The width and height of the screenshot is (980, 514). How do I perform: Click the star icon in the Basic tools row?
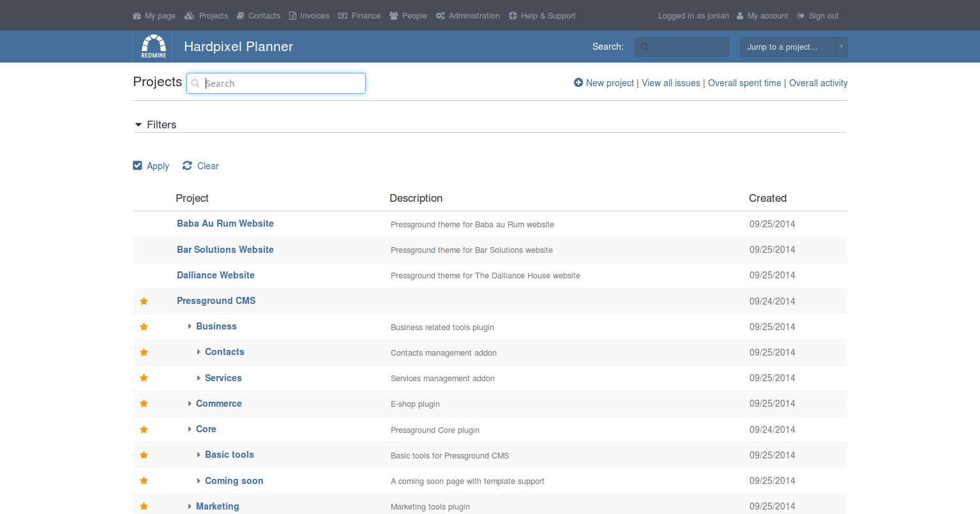point(144,455)
